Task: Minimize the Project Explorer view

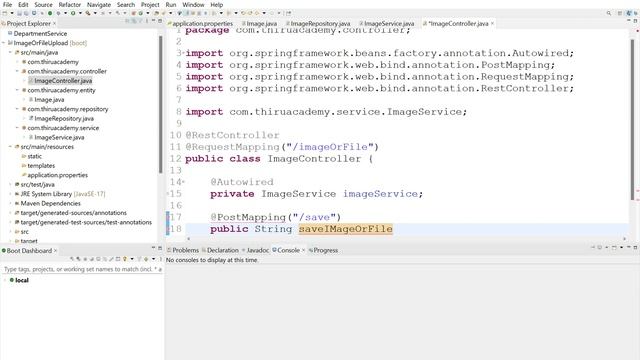Action: (x=153, y=20)
